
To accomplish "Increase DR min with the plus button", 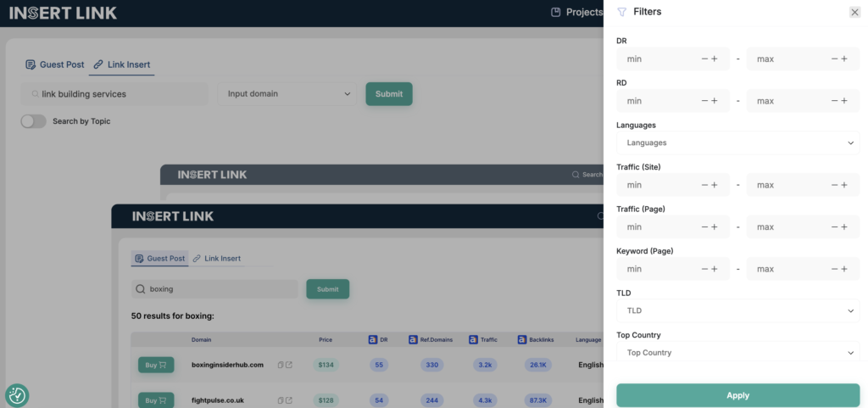I will (714, 59).
